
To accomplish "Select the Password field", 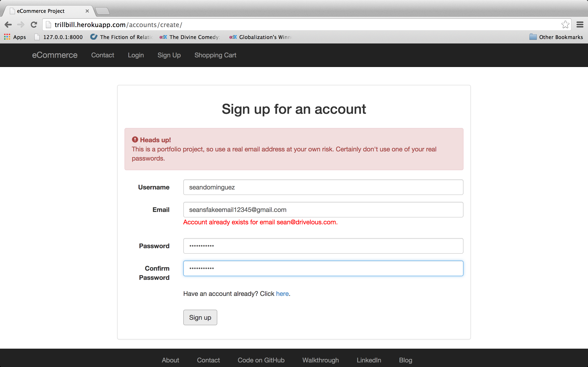I will tap(323, 246).
